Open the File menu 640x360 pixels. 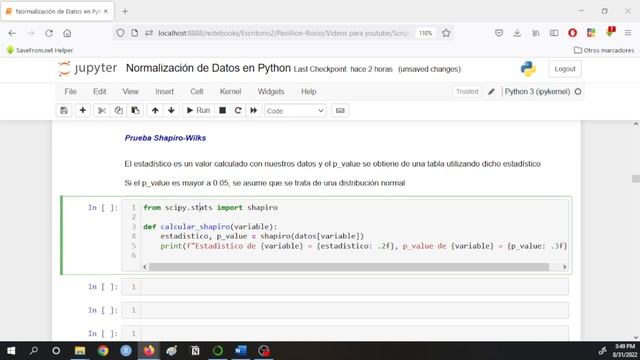coord(70,91)
